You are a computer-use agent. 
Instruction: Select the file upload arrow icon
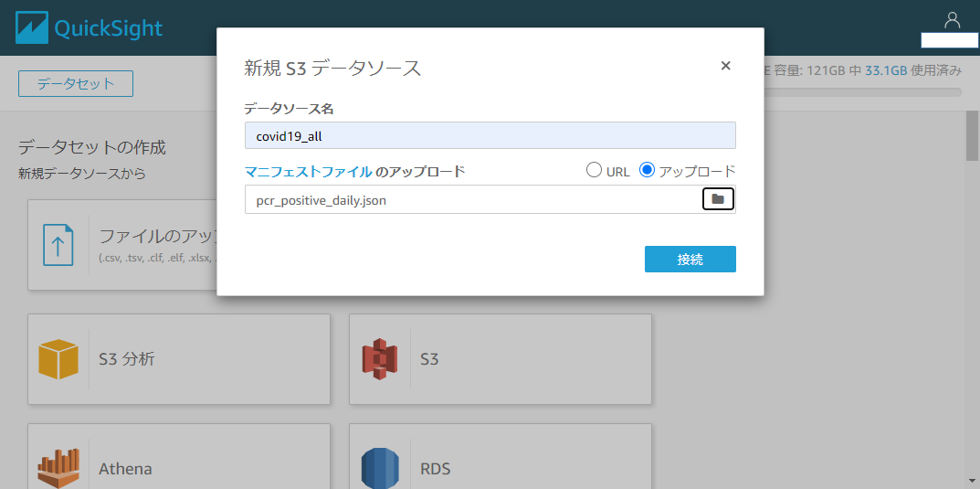click(x=58, y=245)
